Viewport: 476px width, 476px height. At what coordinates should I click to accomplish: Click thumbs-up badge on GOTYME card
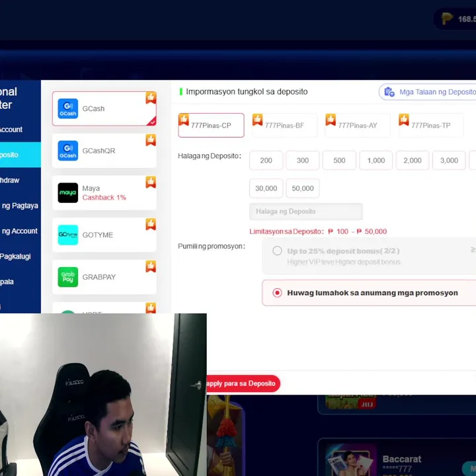[x=151, y=224]
